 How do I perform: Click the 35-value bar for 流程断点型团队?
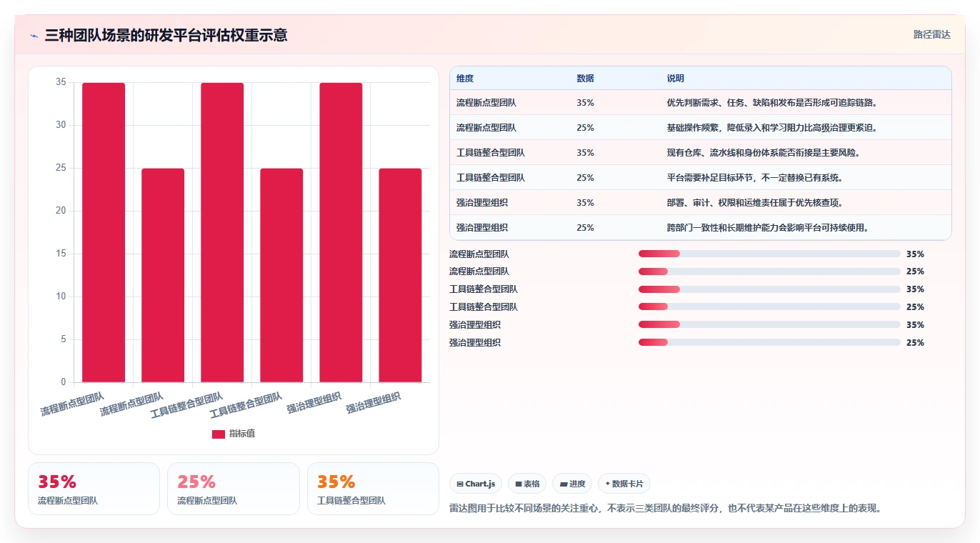[x=104, y=232]
